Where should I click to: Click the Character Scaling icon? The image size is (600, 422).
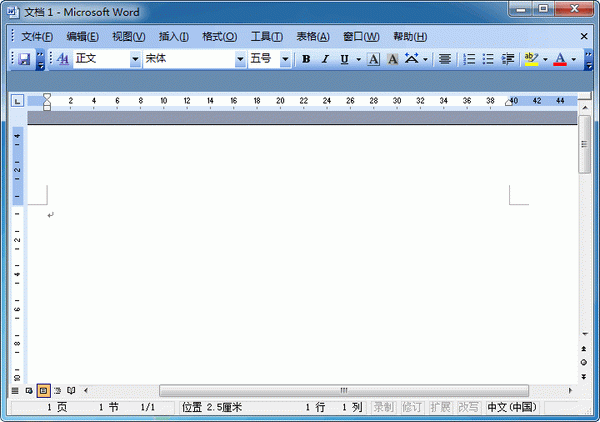(412, 59)
